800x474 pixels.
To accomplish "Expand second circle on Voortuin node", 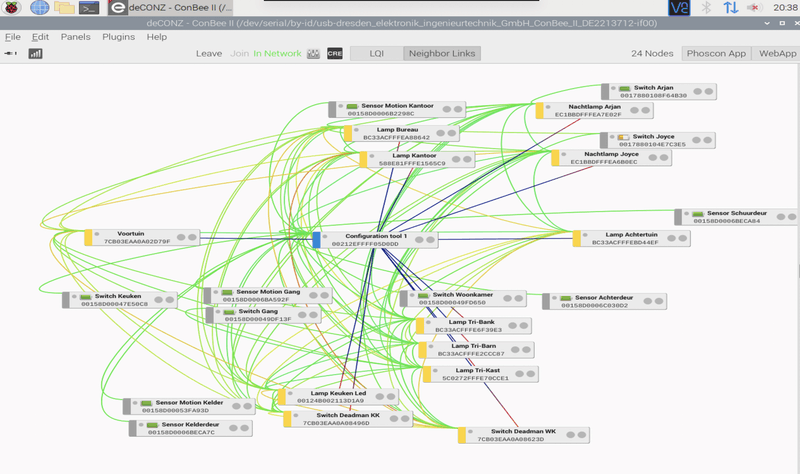I will [x=192, y=237].
